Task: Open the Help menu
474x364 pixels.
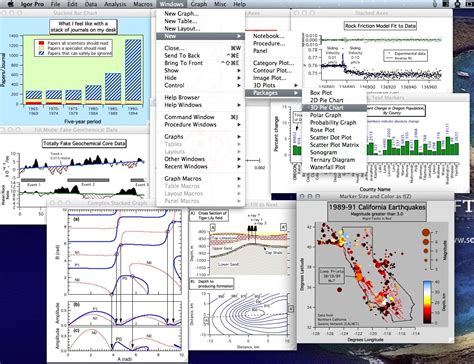Action: coord(239,4)
